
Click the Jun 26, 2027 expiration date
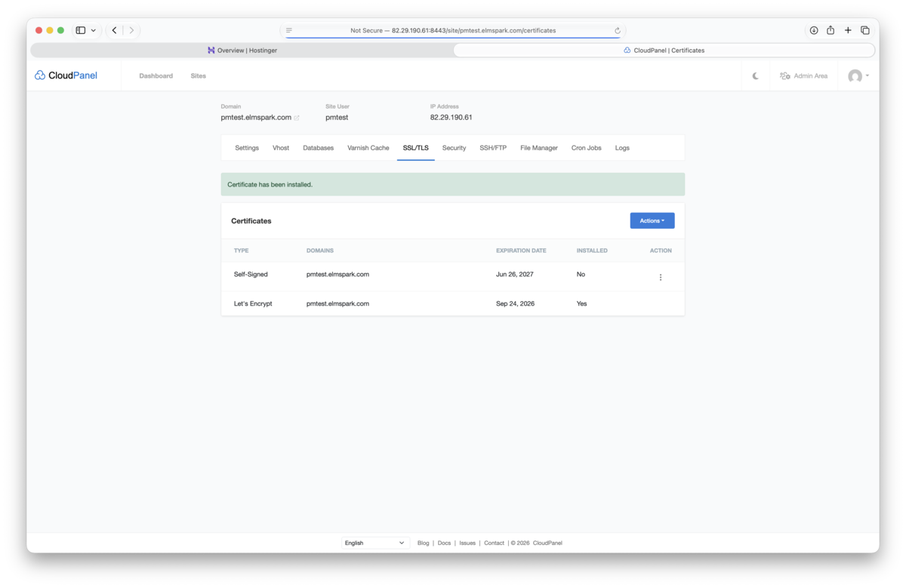(x=515, y=274)
